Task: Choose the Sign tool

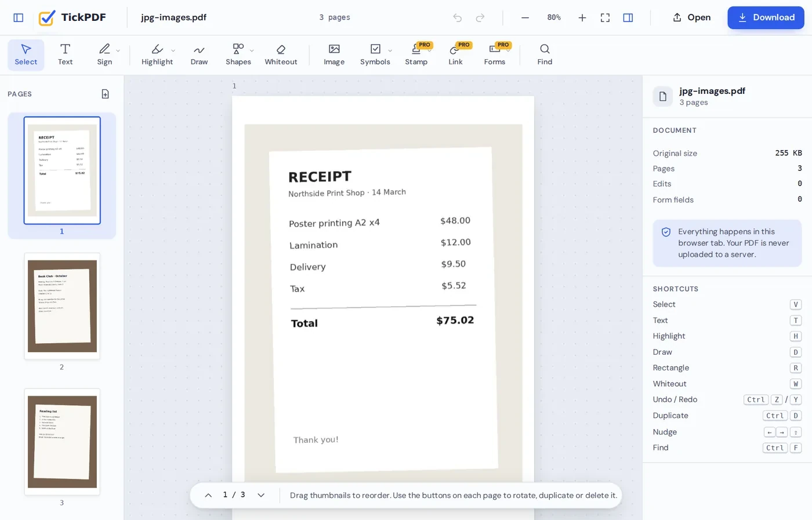Action: click(104, 54)
